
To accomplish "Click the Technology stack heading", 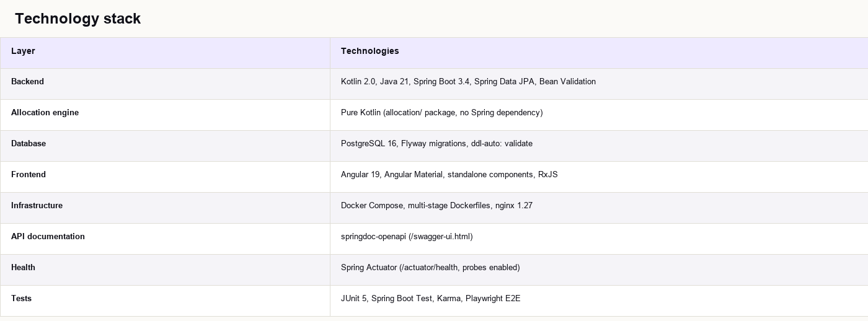I will pyautogui.click(x=78, y=19).
